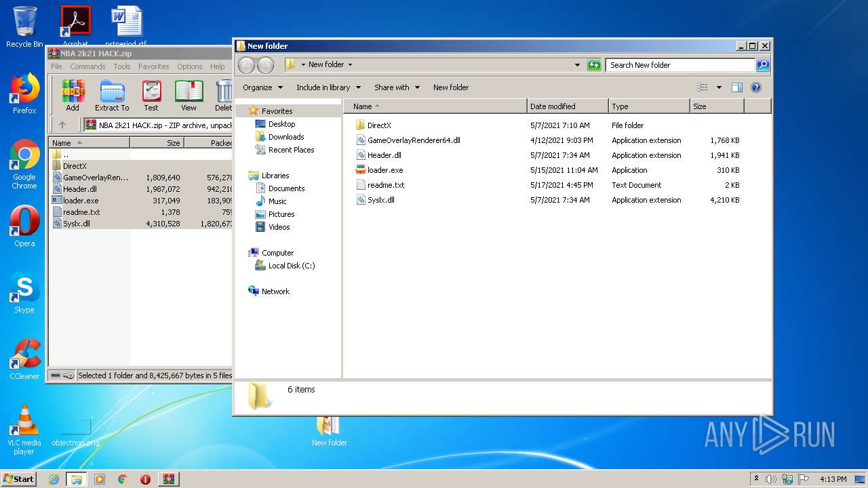Open Tools menu in WinRAR

122,66
